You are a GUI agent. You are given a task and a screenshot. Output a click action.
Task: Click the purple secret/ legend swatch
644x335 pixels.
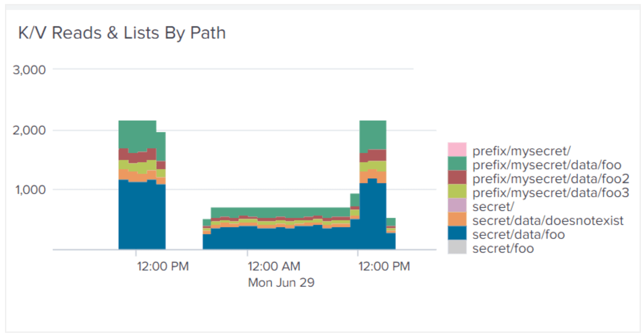click(457, 205)
